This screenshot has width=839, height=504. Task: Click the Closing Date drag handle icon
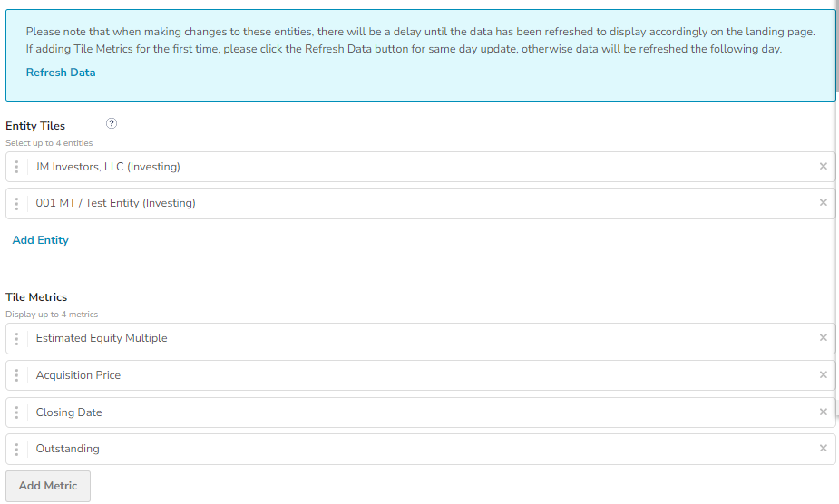[x=16, y=412]
